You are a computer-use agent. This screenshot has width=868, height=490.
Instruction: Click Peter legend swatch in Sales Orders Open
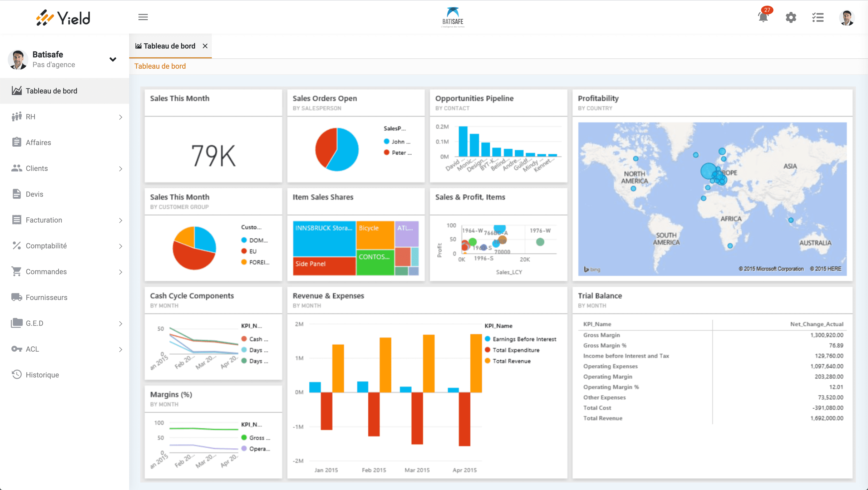[386, 152]
